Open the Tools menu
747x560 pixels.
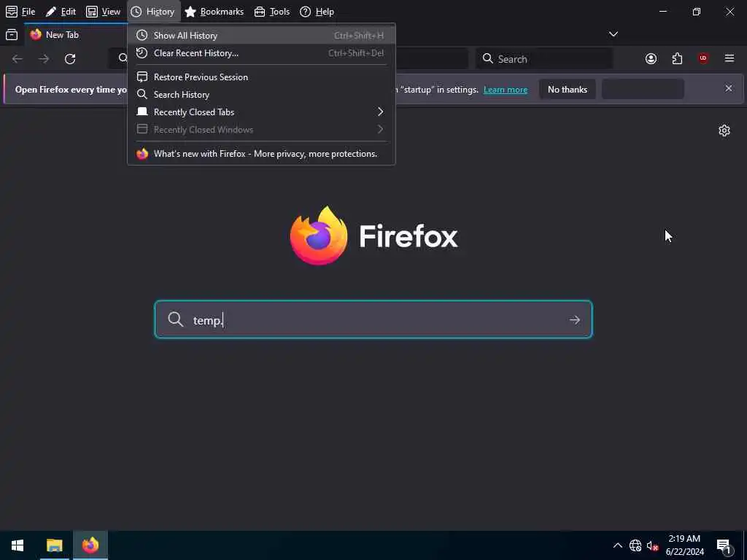tap(272, 12)
